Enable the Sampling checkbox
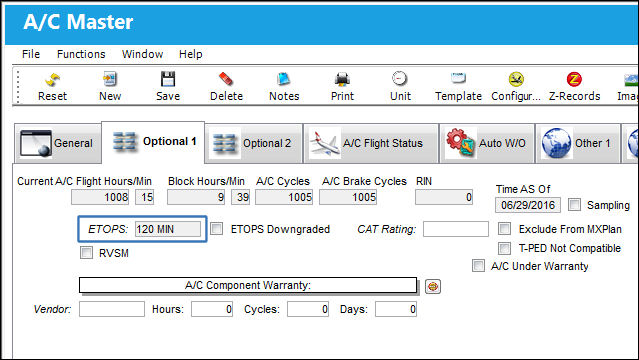 575,205
